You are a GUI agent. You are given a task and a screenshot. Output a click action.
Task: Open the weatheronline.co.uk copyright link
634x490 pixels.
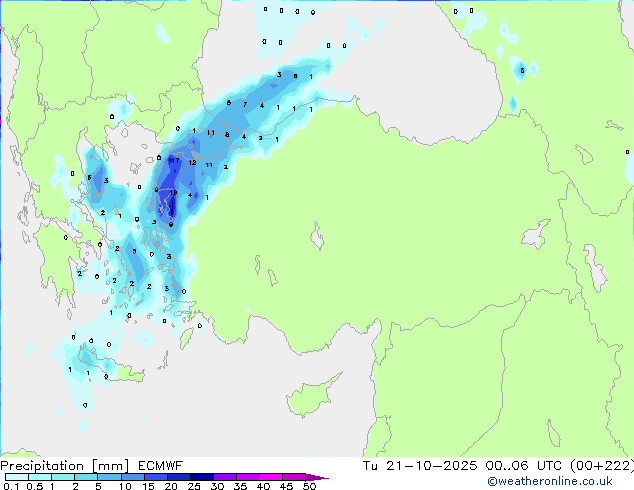[549, 481]
